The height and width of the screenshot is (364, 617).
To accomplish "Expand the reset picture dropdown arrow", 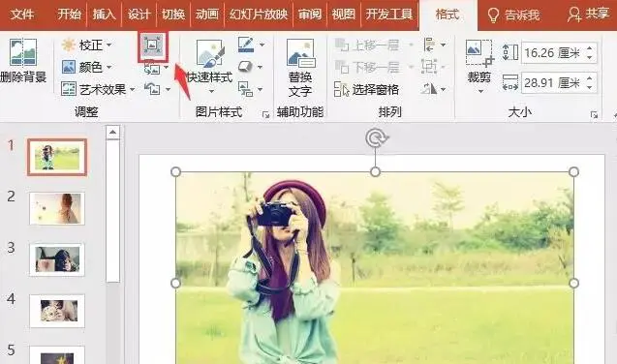I will pos(168,90).
